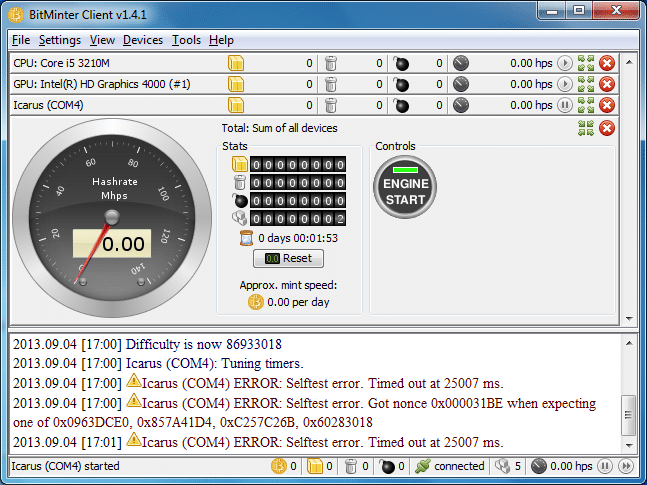Click accepted-work box icon in GPU row
Screen dimensions: 647x485
tap(236, 84)
